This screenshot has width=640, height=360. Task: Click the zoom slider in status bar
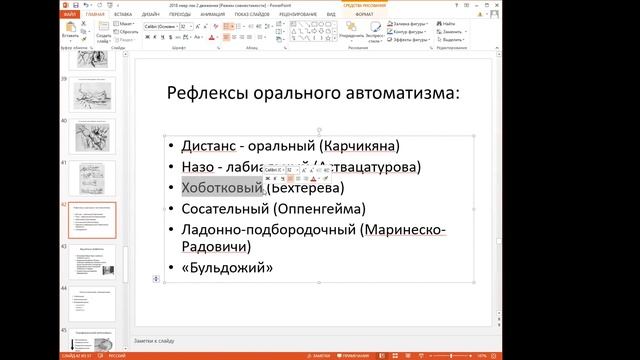click(451, 356)
